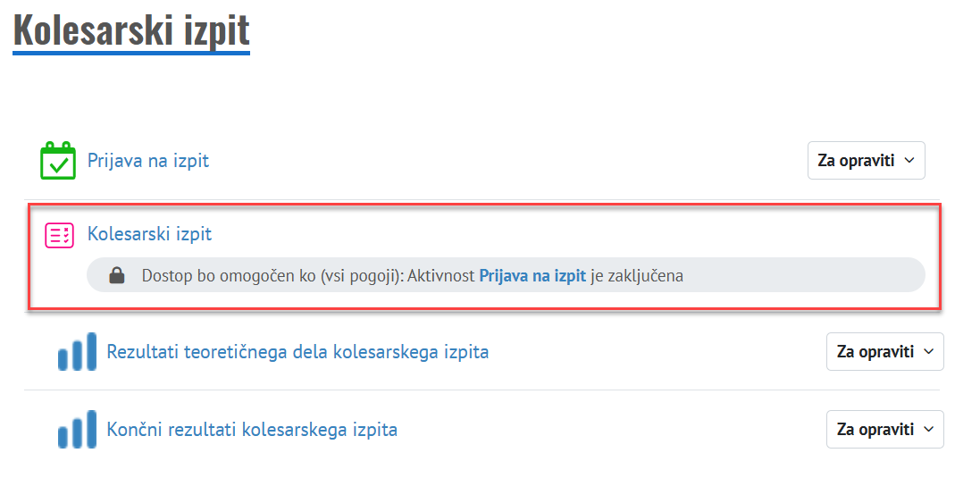Viewport: 980px width, 478px height.
Task: Click the large Kolesarski izpit page heading
Action: click(x=131, y=31)
